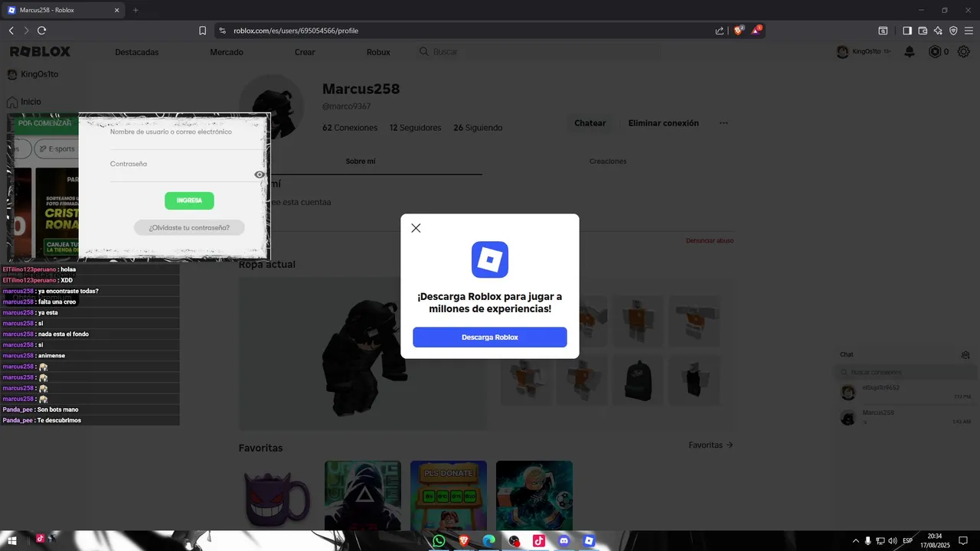Open the purple Gengar mug favorite
Screen dimensions: 980x551
point(277,495)
